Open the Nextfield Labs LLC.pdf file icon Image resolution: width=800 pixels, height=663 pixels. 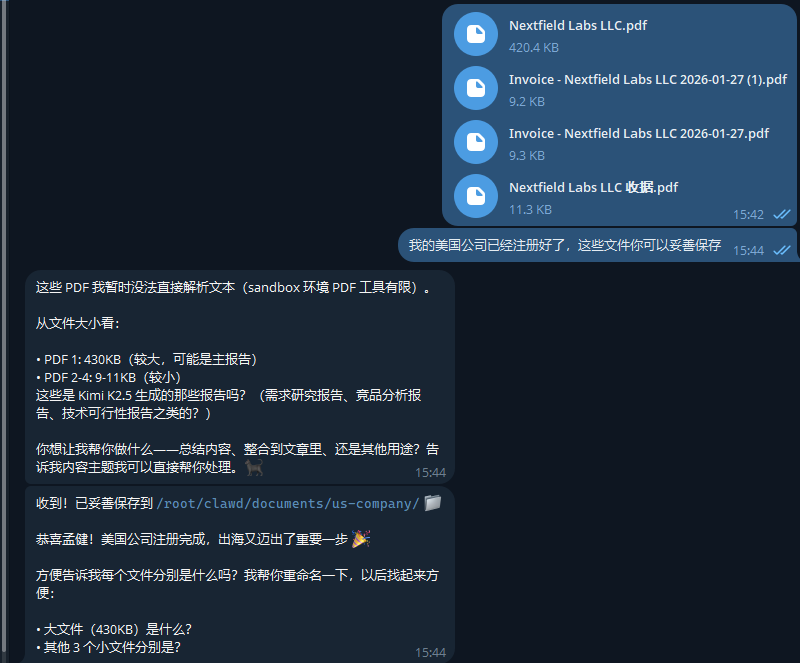(476, 34)
